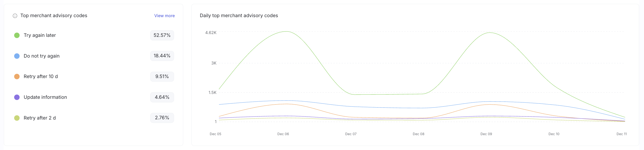The image size is (644, 150).
Task: Click the Daily top merchant advisory codes chart title
Action: 239,15
